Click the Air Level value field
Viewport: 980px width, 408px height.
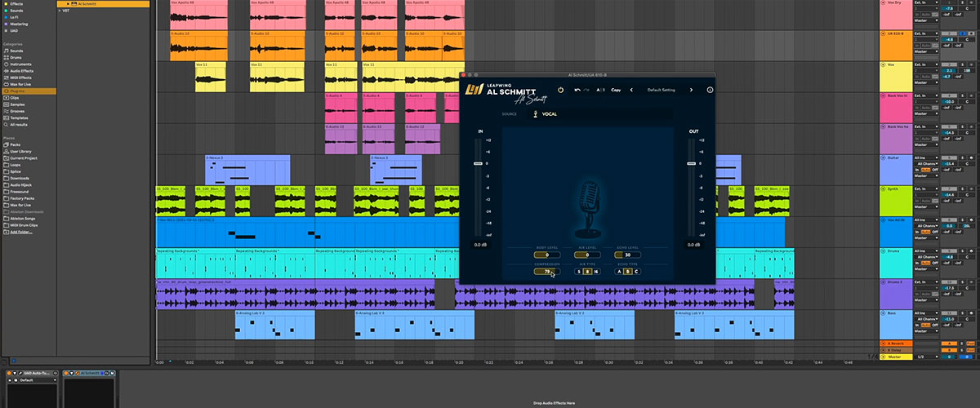(x=586, y=255)
